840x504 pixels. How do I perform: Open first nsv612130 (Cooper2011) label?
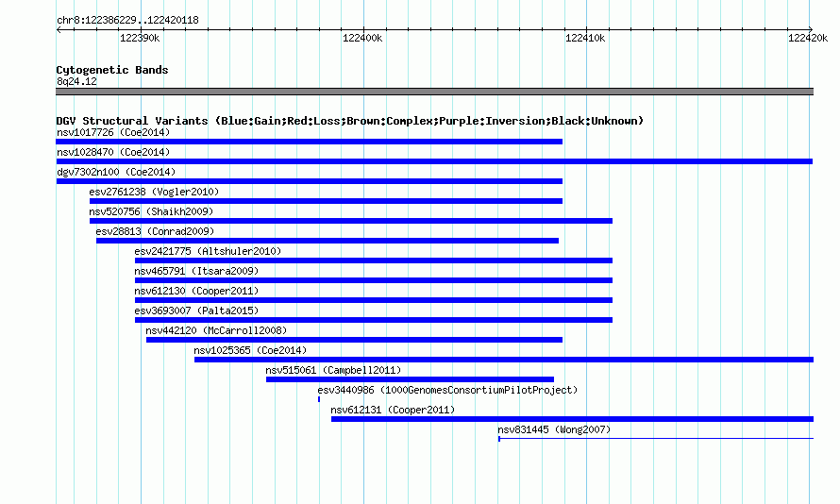[x=196, y=291]
